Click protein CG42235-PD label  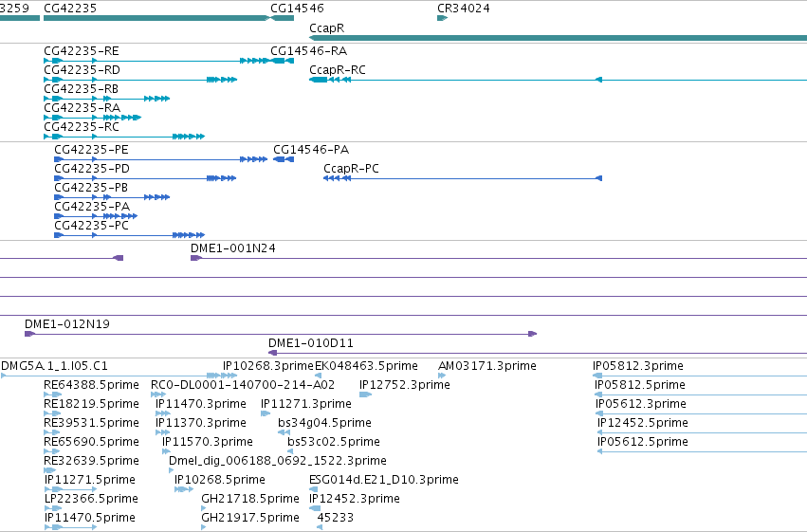click(x=92, y=169)
